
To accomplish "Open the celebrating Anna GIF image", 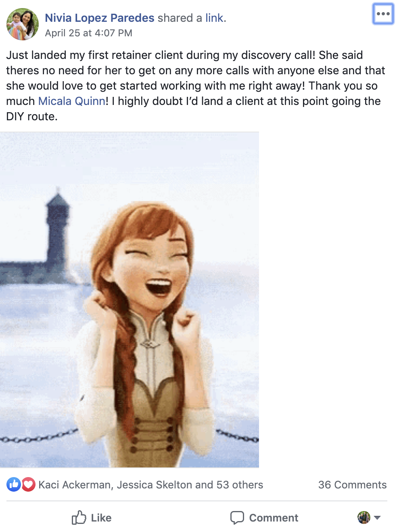I will (130, 300).
